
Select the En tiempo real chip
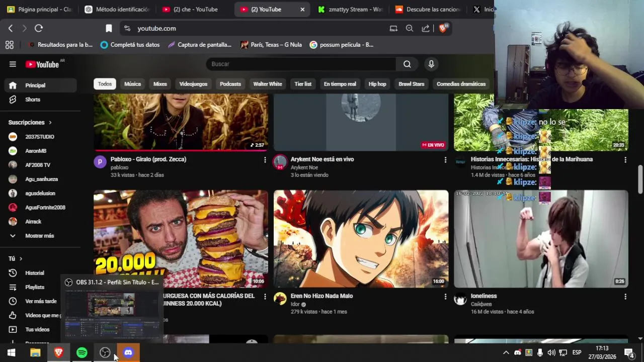point(340,84)
